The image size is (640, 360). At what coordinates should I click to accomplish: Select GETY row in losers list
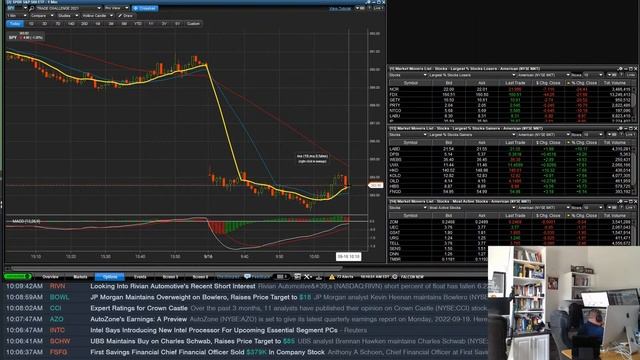tap(510, 100)
